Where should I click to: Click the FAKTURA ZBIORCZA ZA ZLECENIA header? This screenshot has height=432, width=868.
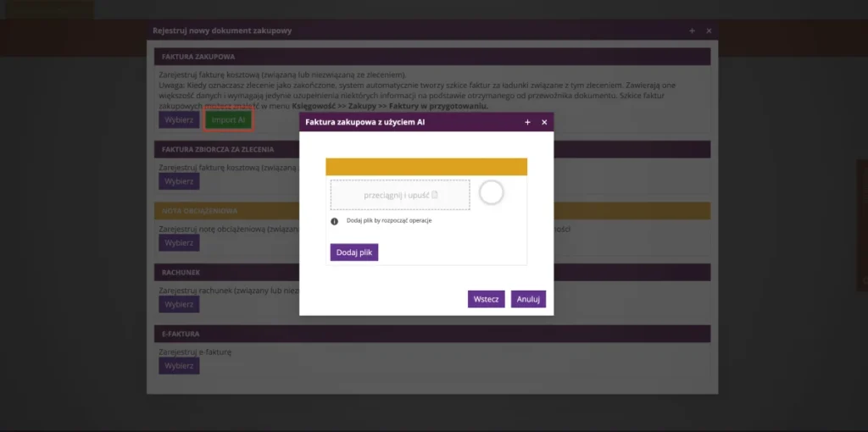(432, 149)
